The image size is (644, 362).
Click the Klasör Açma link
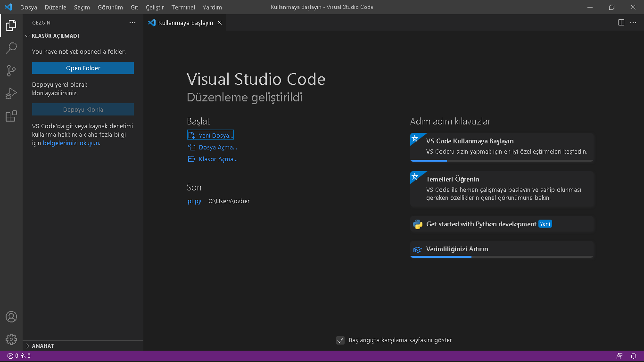click(218, 159)
